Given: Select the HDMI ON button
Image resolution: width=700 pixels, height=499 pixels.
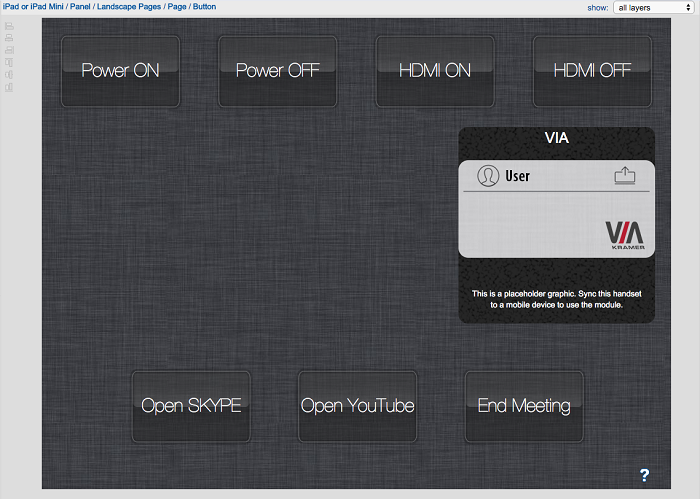Looking at the screenshot, I should (x=435, y=71).
